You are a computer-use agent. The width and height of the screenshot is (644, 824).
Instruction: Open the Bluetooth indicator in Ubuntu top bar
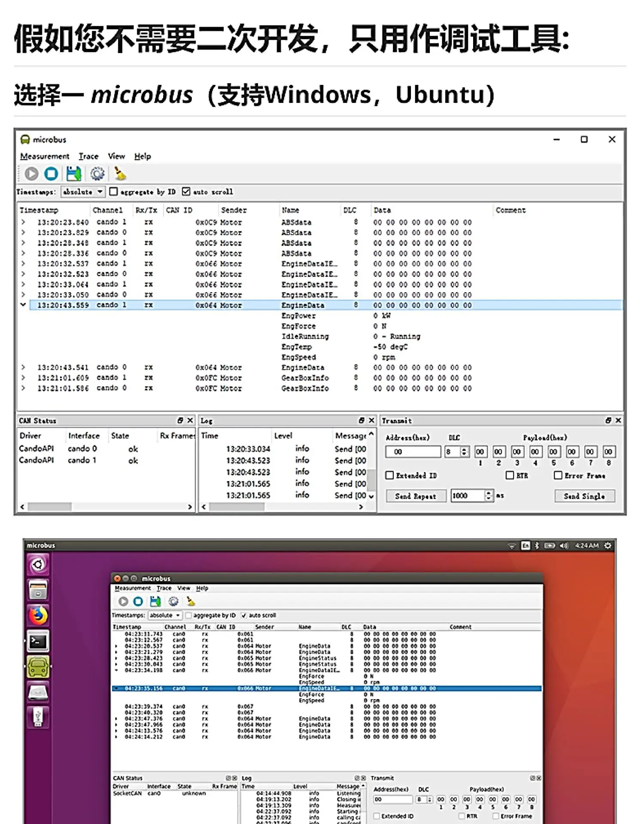pos(537,545)
